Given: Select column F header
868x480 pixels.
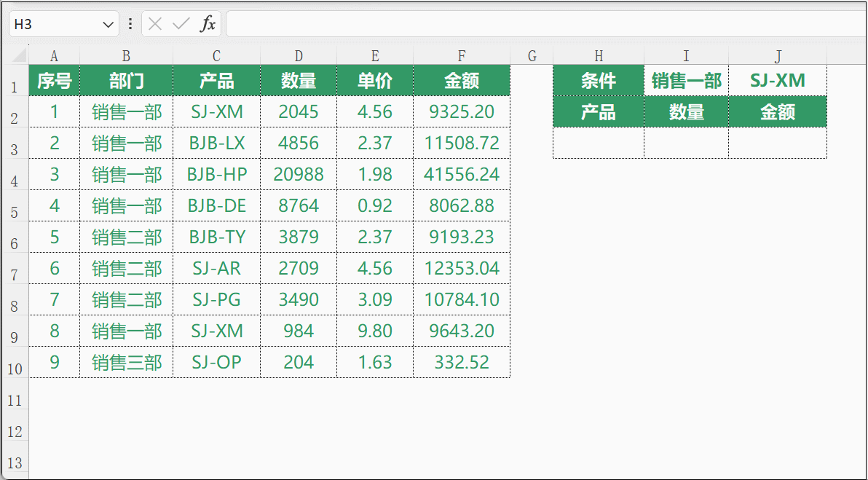Looking at the screenshot, I should click(x=462, y=56).
